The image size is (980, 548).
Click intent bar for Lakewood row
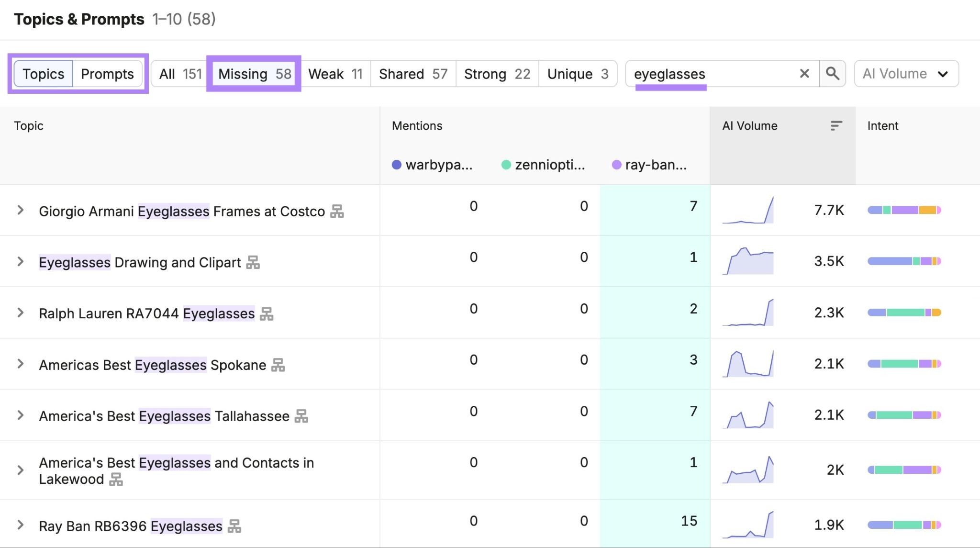pos(904,470)
